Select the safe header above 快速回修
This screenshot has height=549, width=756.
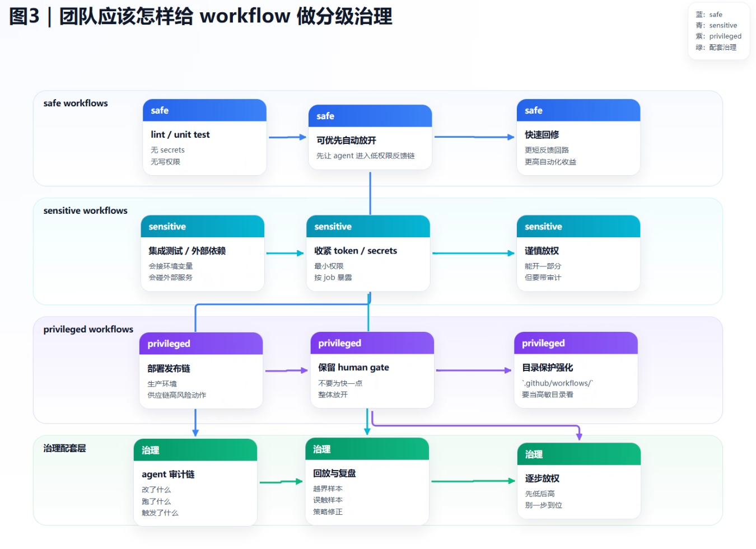pos(577,110)
